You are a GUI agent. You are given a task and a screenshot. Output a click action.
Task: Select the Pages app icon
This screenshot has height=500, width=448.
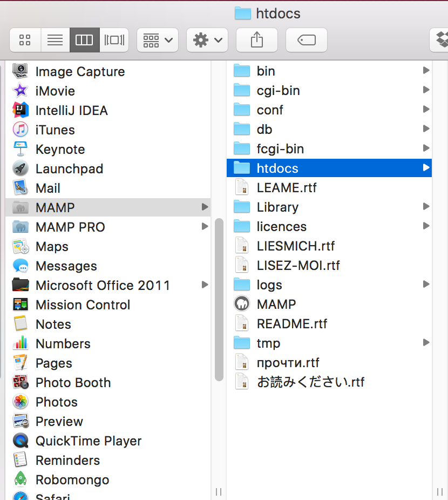click(21, 363)
